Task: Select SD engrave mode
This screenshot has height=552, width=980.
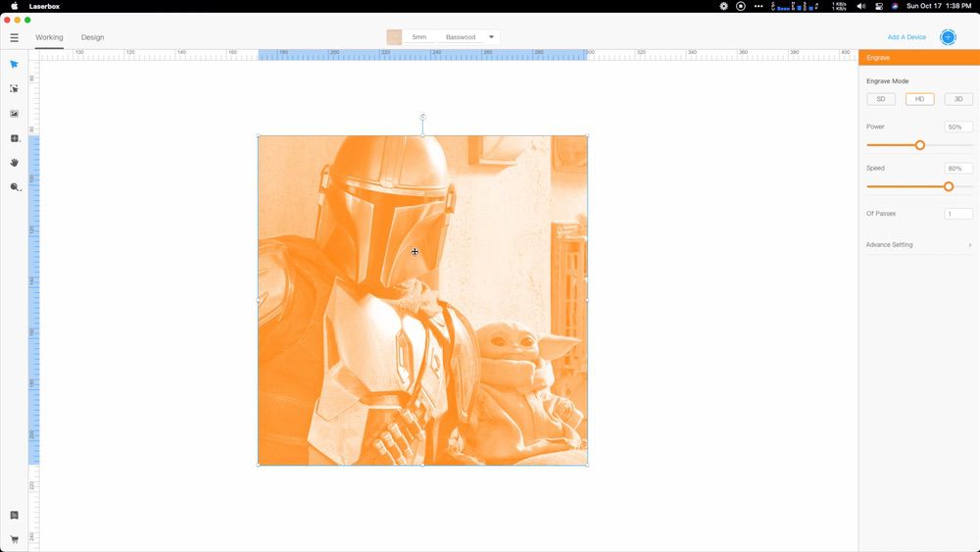Action: pyautogui.click(x=881, y=99)
